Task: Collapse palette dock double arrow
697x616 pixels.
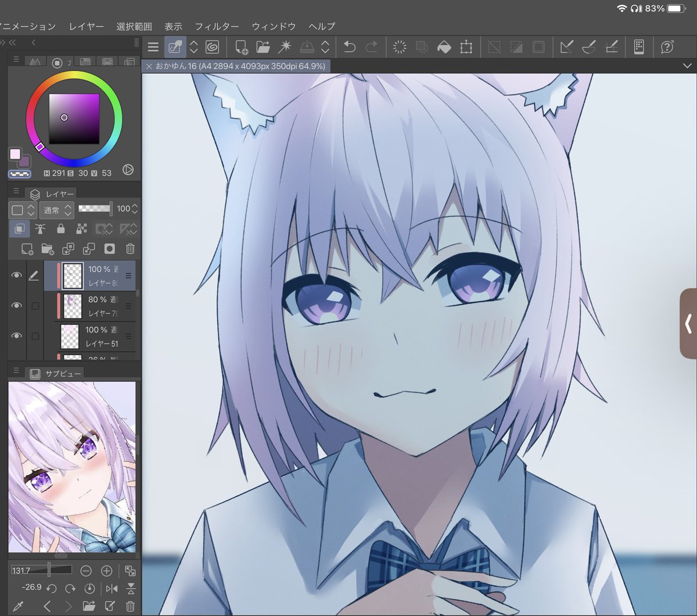Action: (12, 42)
